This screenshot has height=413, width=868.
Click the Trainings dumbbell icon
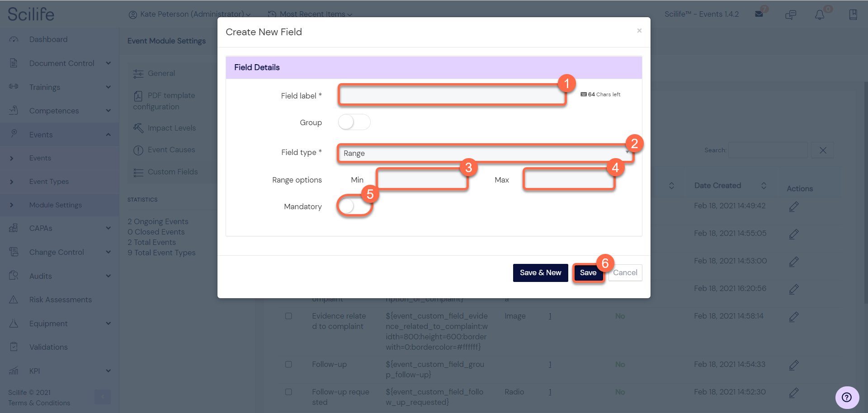point(14,87)
